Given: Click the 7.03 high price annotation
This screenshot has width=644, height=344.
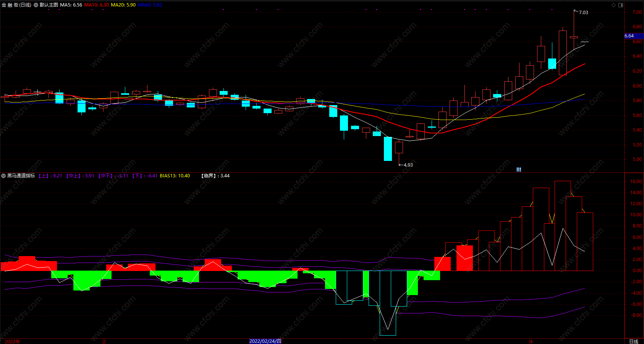Looking at the screenshot, I should (583, 13).
